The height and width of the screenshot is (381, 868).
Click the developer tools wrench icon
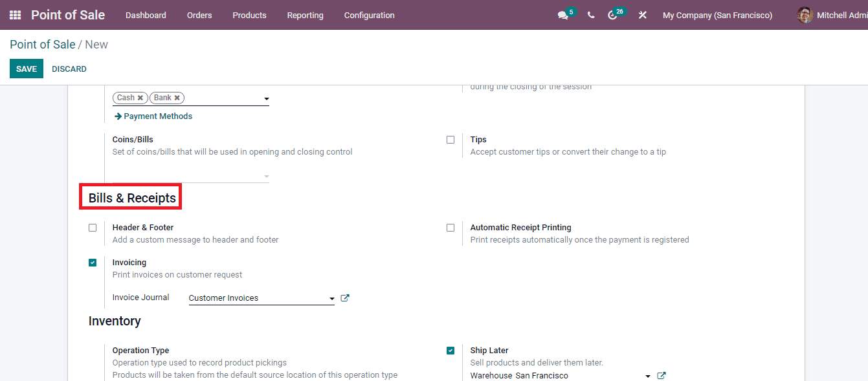click(x=642, y=15)
